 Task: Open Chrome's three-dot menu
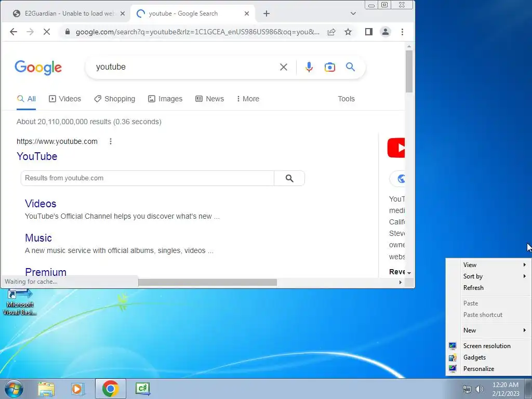403,32
